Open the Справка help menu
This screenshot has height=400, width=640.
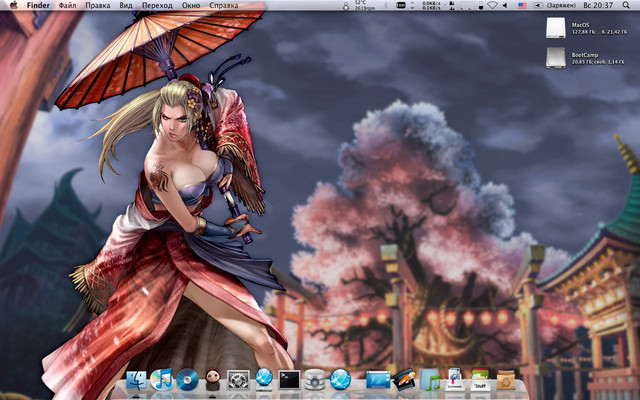click(x=224, y=6)
